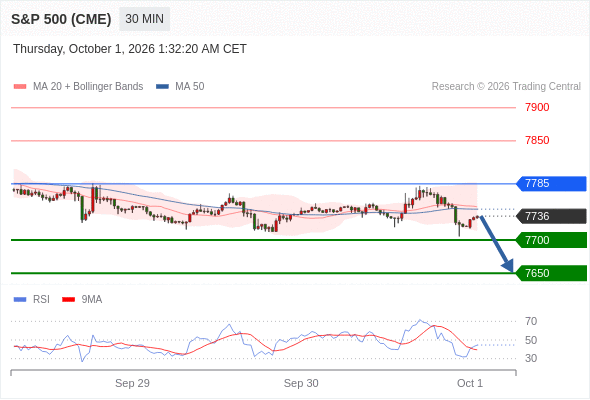The width and height of the screenshot is (590, 400).
Task: Click the RSI 70 level label
Action: click(x=531, y=321)
